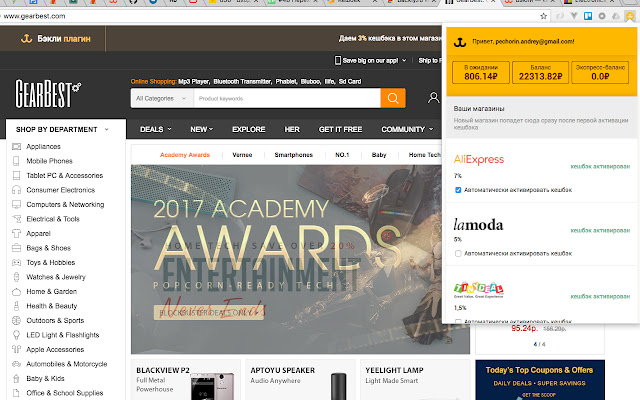Select the Smartphones banner tab
This screenshot has width=640, height=400.
pyautogui.click(x=293, y=155)
